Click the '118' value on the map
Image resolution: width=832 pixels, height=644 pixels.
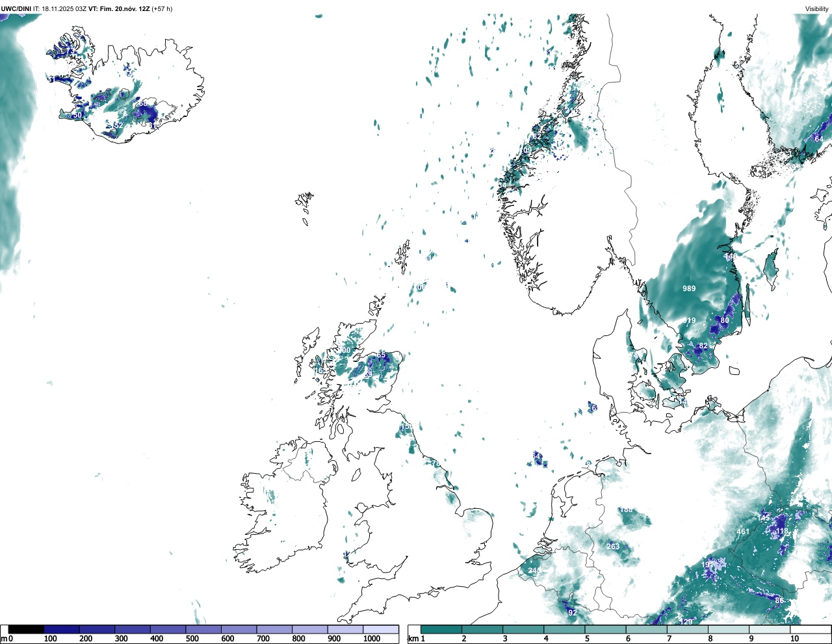coord(782,531)
